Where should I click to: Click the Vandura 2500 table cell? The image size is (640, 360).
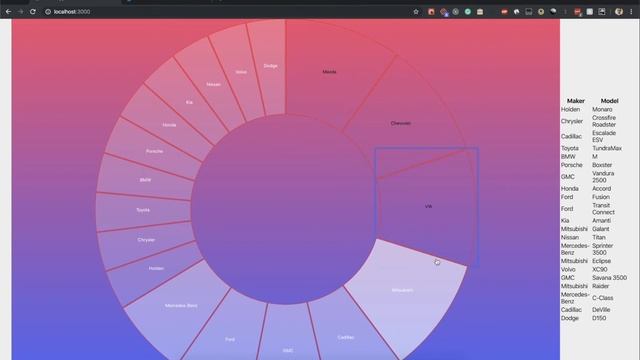603,177
